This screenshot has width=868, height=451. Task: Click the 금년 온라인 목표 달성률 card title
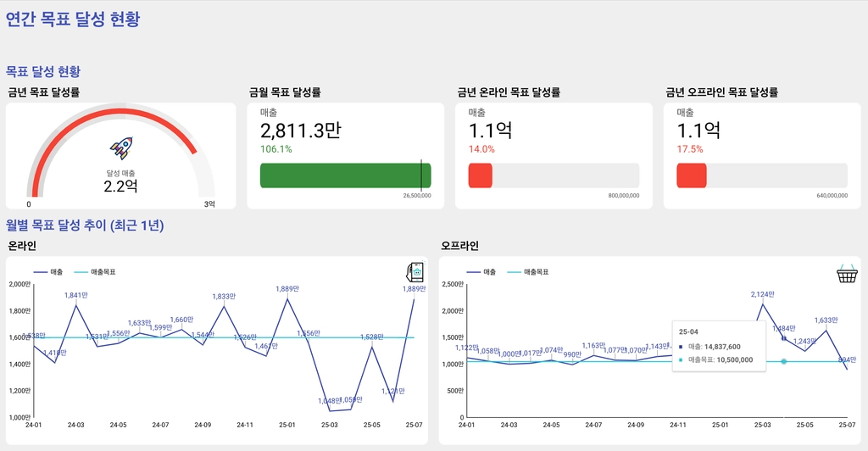click(x=509, y=92)
